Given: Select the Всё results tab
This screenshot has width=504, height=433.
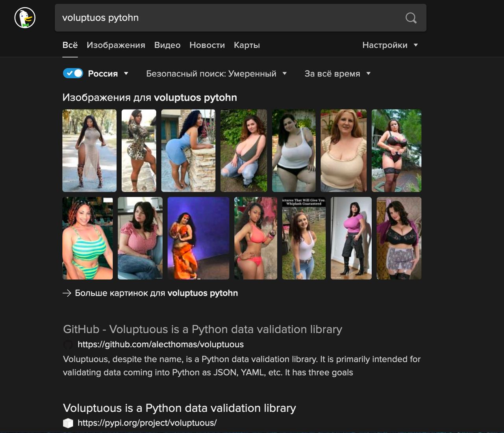Looking at the screenshot, I should click(70, 45).
